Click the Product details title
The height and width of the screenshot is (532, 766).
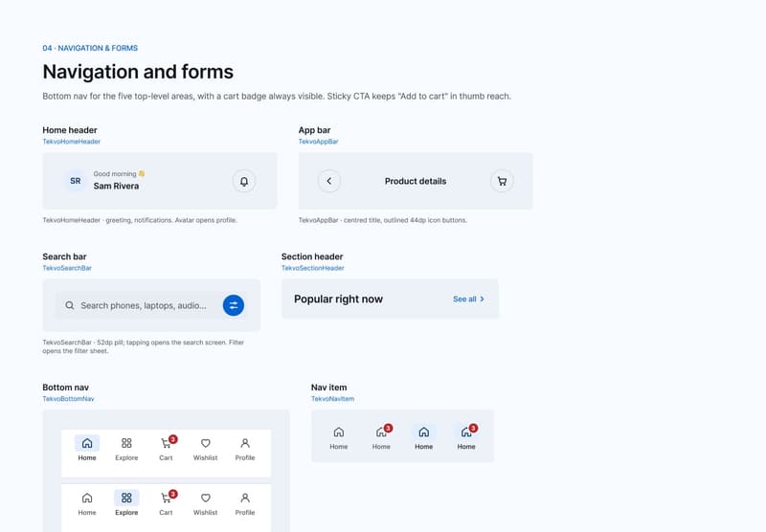(416, 181)
